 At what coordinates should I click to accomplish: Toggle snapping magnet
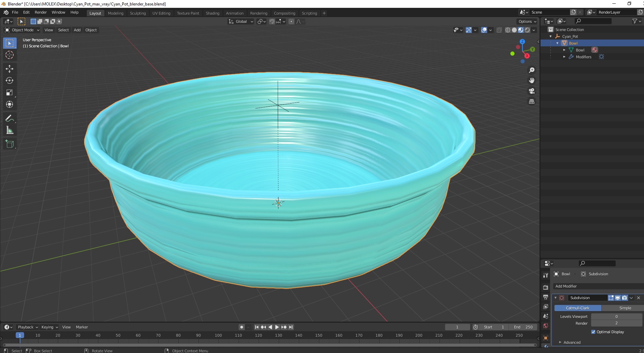pyautogui.click(x=272, y=21)
